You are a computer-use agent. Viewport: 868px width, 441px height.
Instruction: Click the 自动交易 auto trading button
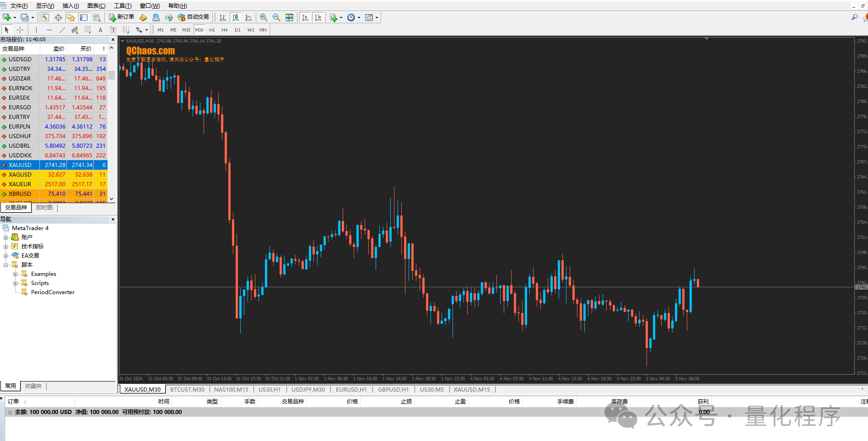[193, 17]
